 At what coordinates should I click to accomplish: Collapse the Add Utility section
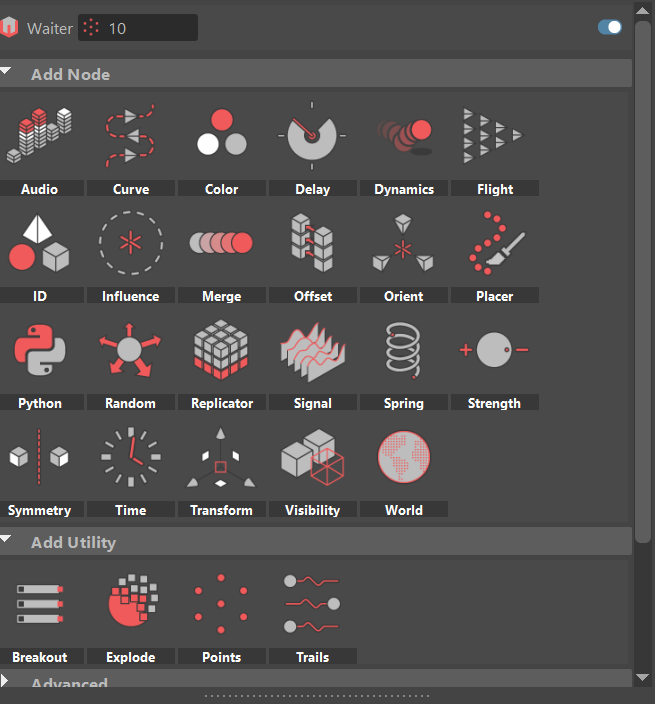coord(7,541)
